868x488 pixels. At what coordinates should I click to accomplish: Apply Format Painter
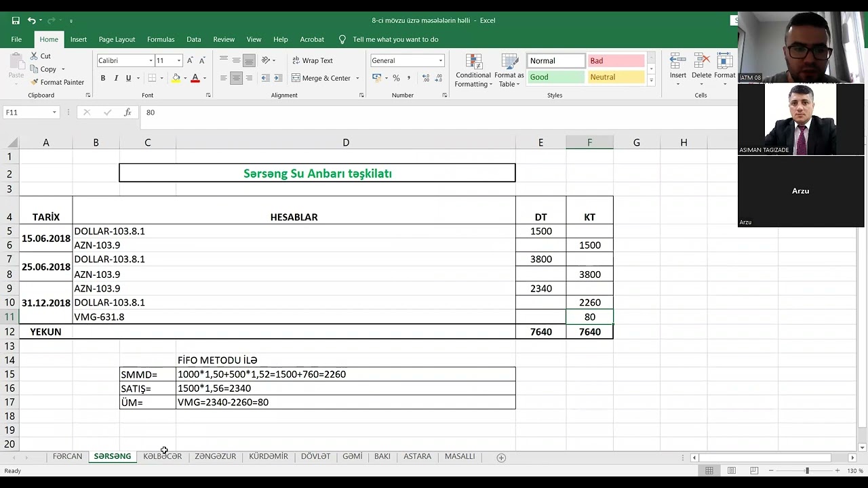pos(57,82)
